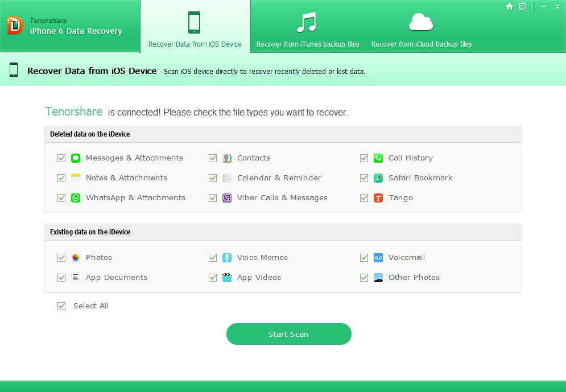Click the Photos colorful flower icon
This screenshot has height=392, width=566.
(x=76, y=257)
